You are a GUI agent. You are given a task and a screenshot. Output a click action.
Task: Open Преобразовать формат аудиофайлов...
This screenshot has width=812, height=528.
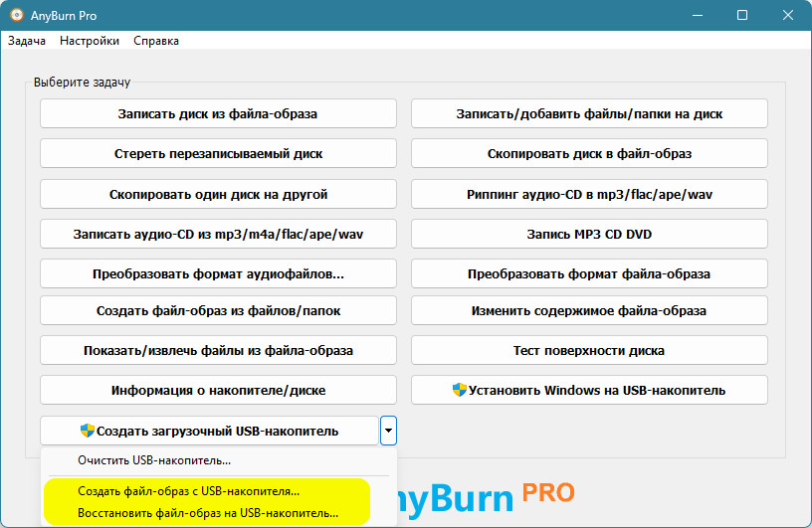(218, 273)
